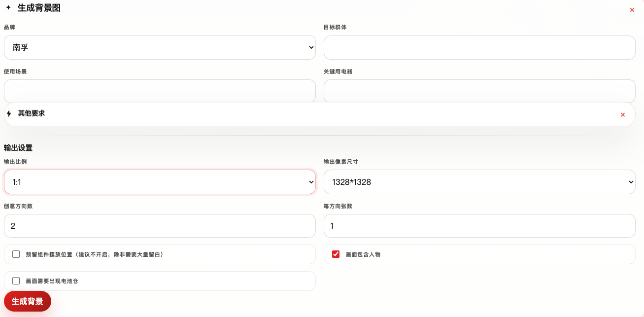Image resolution: width=644 pixels, height=317 pixels.
Task: Click the 目标群体 field label
Action: (x=335, y=27)
